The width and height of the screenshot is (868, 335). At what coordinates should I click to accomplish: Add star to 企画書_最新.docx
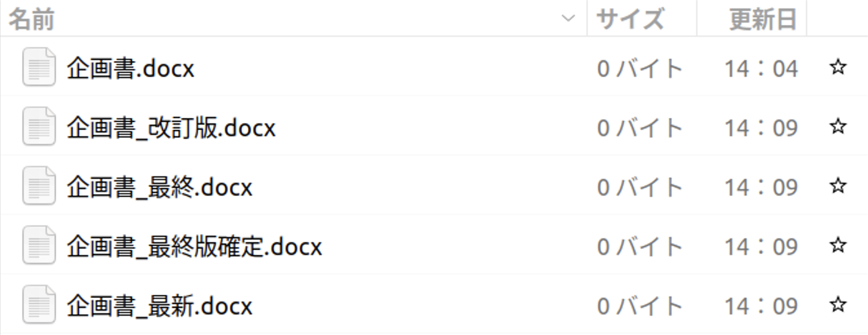838,305
